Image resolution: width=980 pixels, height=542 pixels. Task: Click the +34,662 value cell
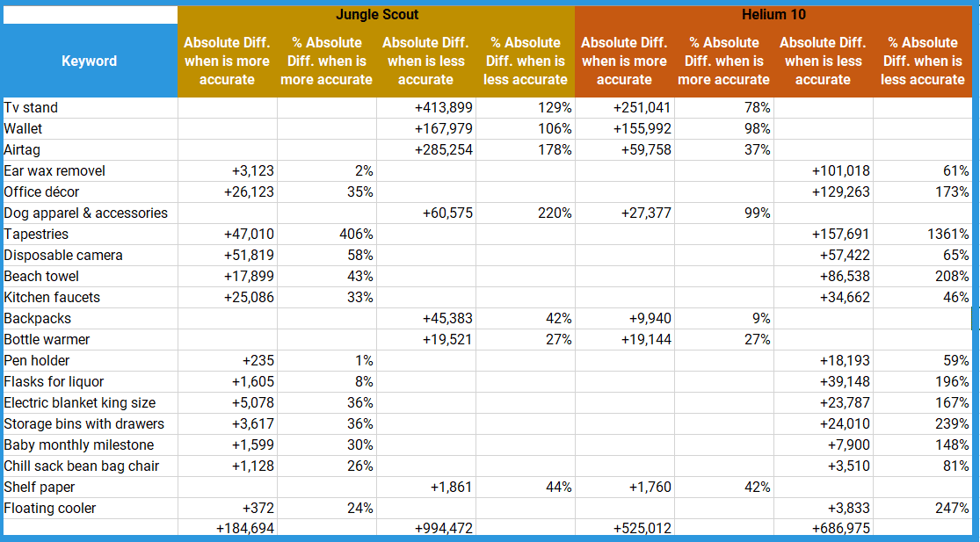tap(824, 297)
